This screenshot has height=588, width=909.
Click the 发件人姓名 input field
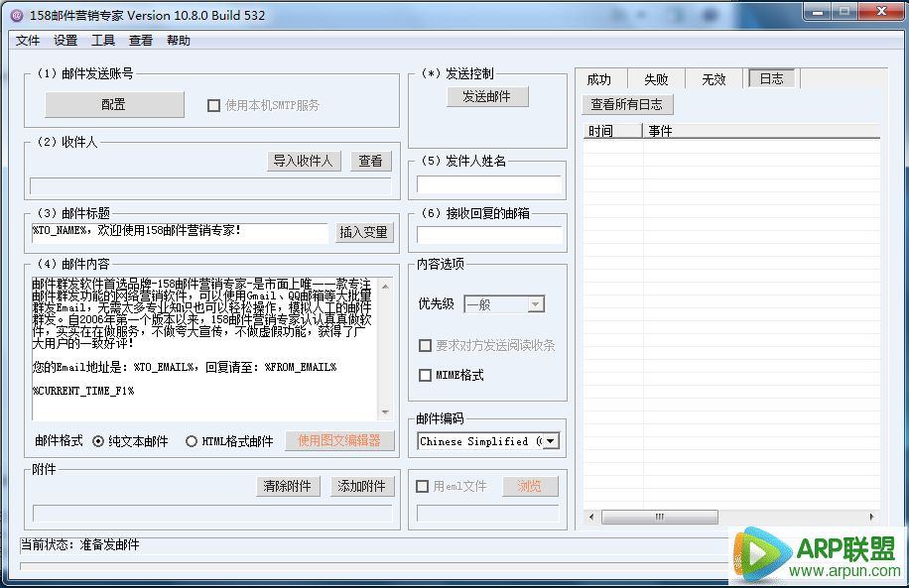coord(488,184)
